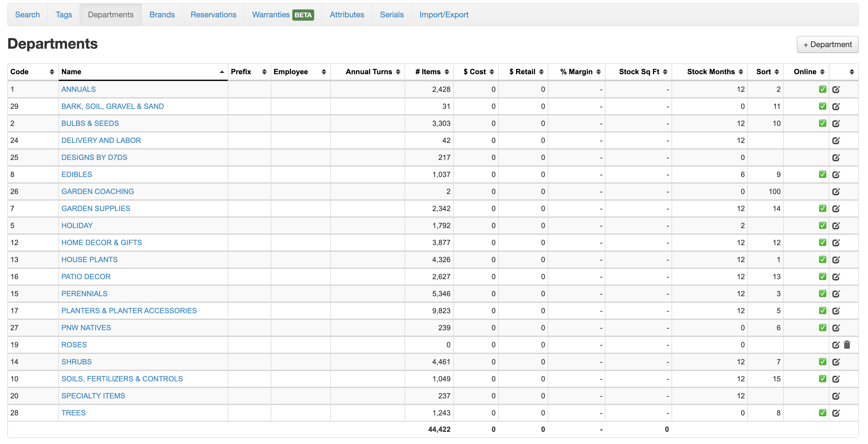Click the edit icon for ANNUALS row
The image size is (868, 444).
tap(836, 89)
